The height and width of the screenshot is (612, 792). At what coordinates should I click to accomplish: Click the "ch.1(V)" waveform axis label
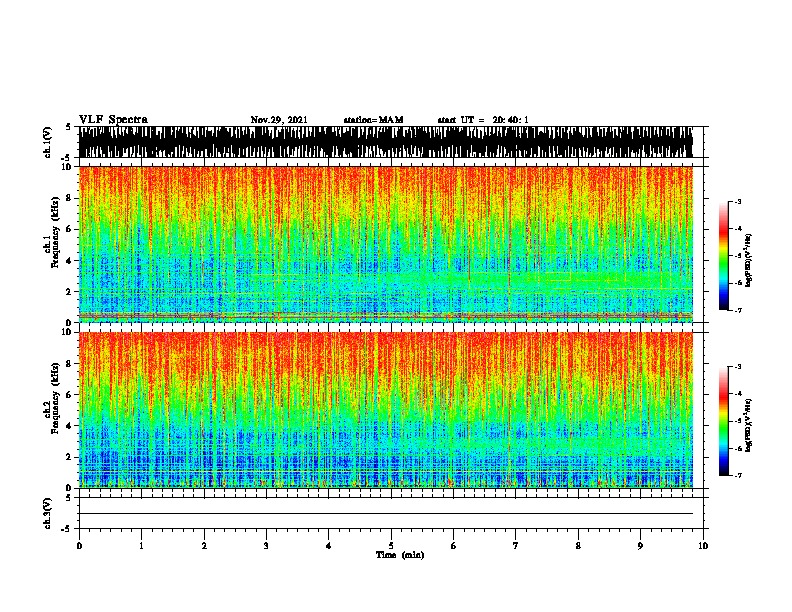pos(47,142)
